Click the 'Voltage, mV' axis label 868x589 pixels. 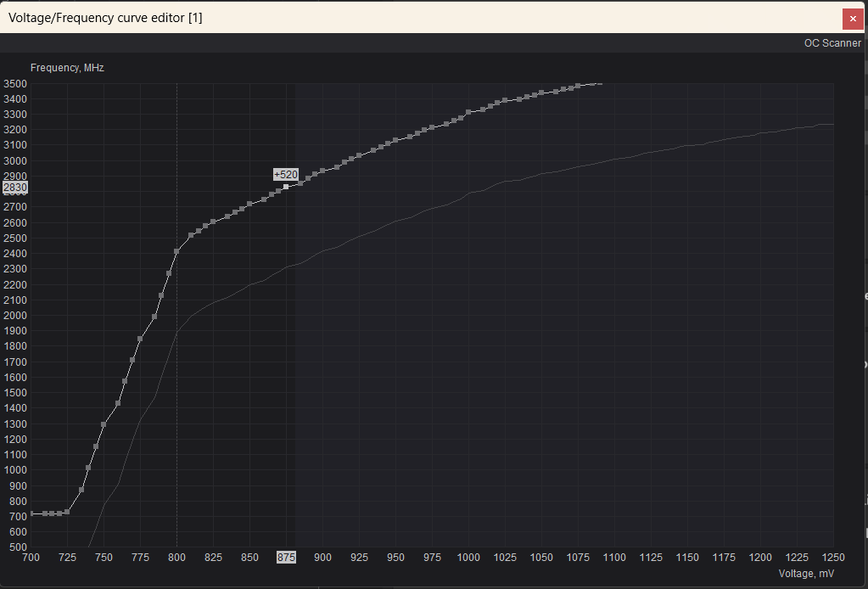pos(806,574)
